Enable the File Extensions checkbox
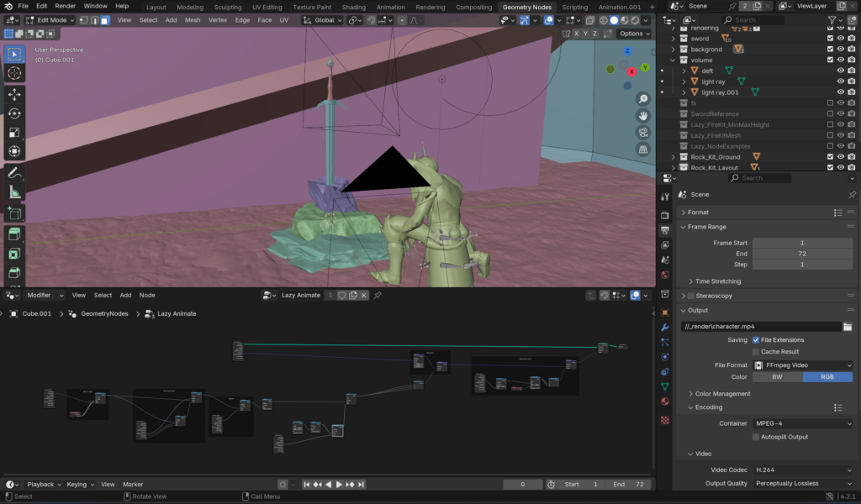This screenshot has height=504, width=861. [756, 340]
